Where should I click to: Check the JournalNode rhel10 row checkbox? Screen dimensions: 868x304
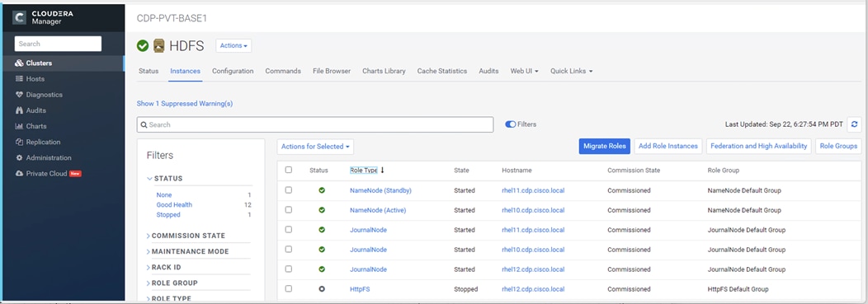pyautogui.click(x=289, y=250)
